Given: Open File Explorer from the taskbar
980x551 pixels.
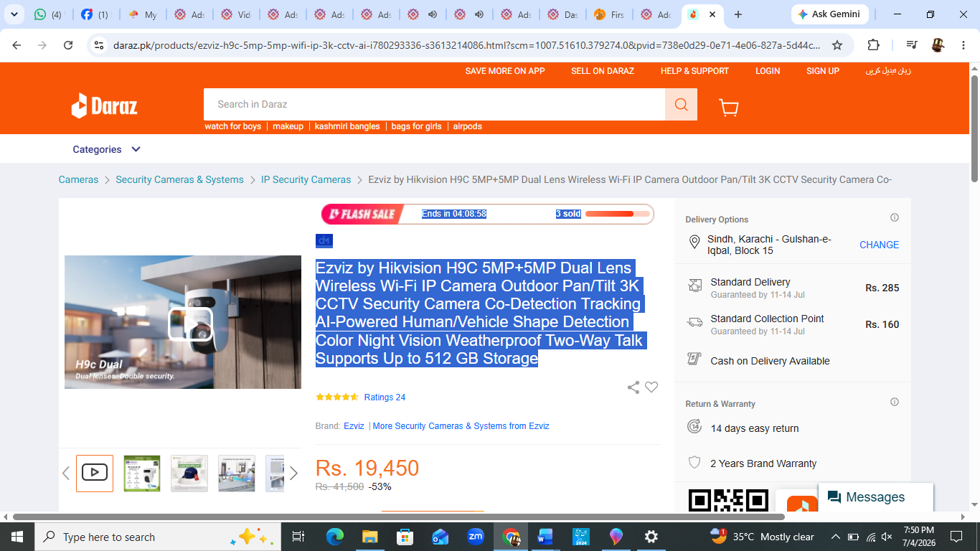Looking at the screenshot, I should [x=370, y=537].
